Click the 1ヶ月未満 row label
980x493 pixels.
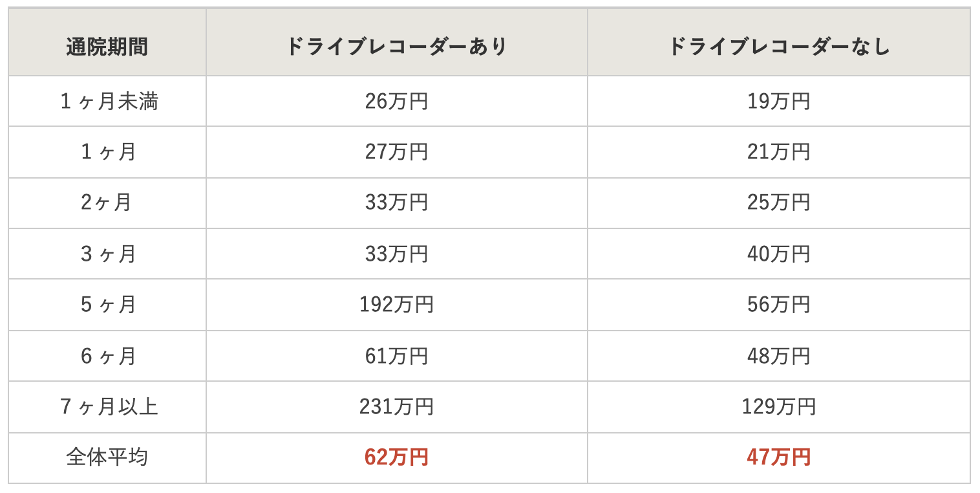coord(107,102)
